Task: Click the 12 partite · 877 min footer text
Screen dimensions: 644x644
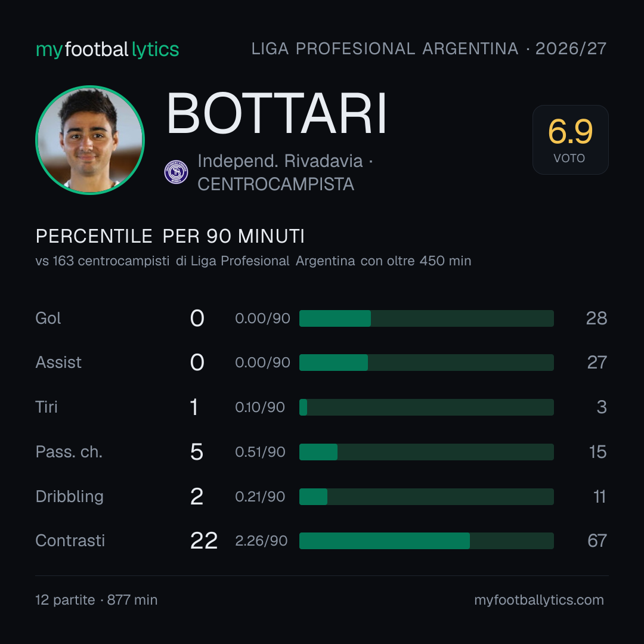Action: coord(97,600)
